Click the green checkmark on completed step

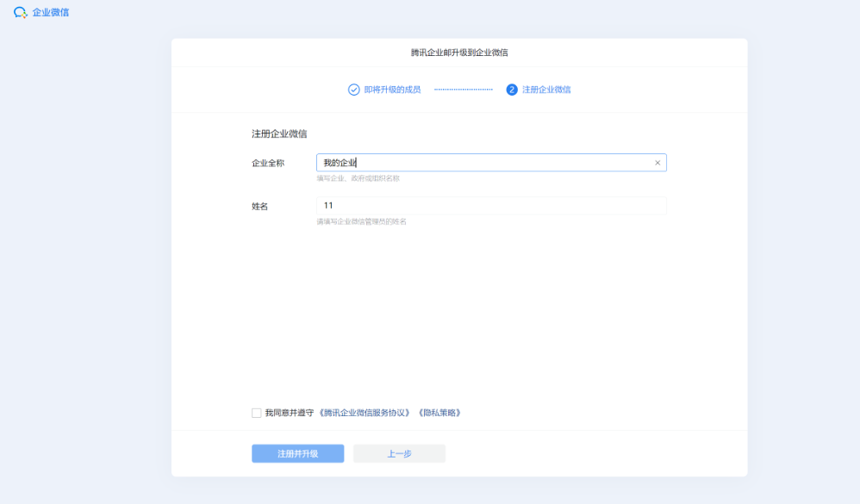(x=352, y=89)
